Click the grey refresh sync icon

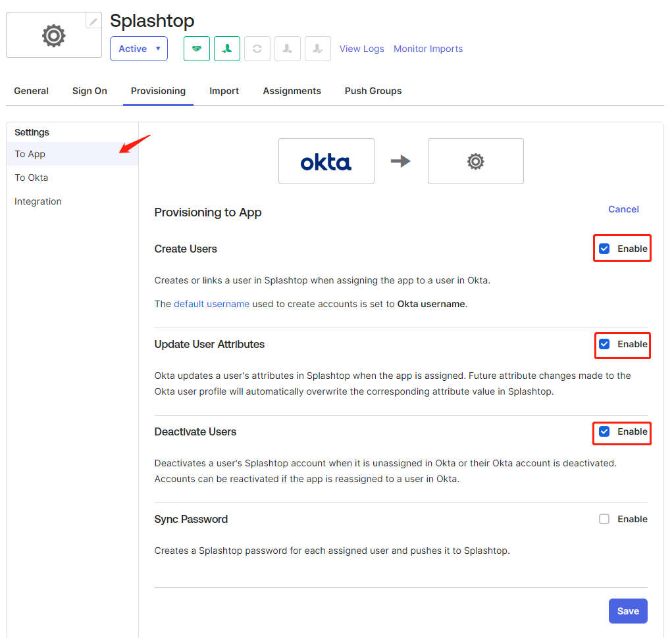tap(257, 49)
